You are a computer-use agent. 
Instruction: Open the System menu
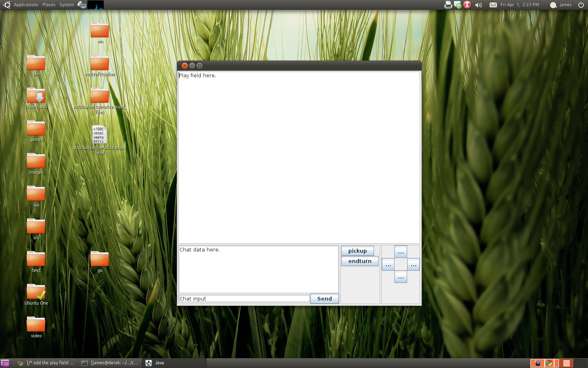tap(67, 4)
